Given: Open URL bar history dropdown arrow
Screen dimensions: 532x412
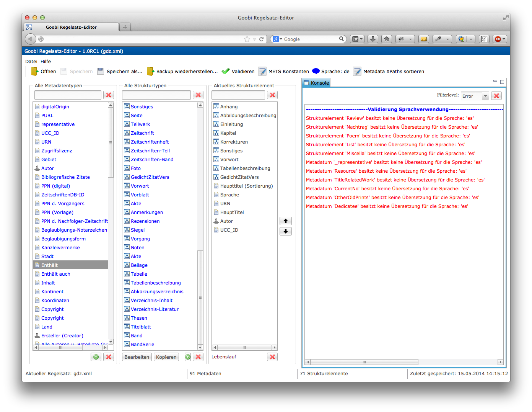Looking at the screenshot, I should point(254,39).
